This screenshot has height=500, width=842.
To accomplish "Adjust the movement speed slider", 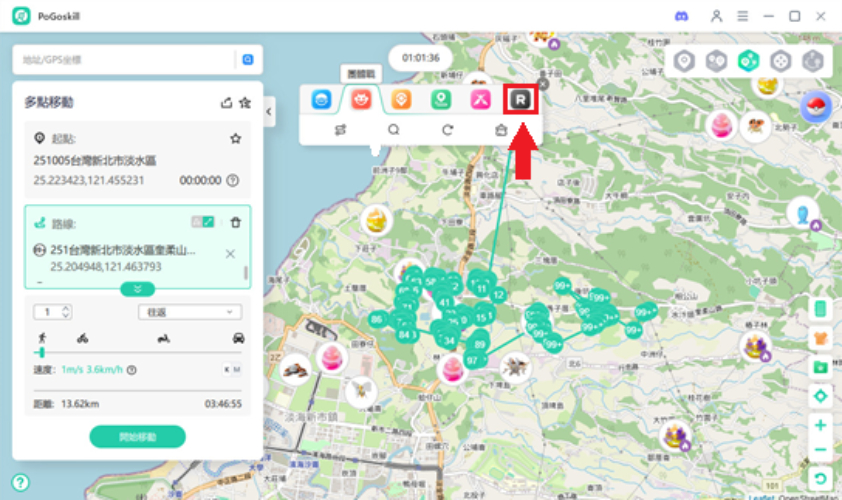I will (41, 352).
